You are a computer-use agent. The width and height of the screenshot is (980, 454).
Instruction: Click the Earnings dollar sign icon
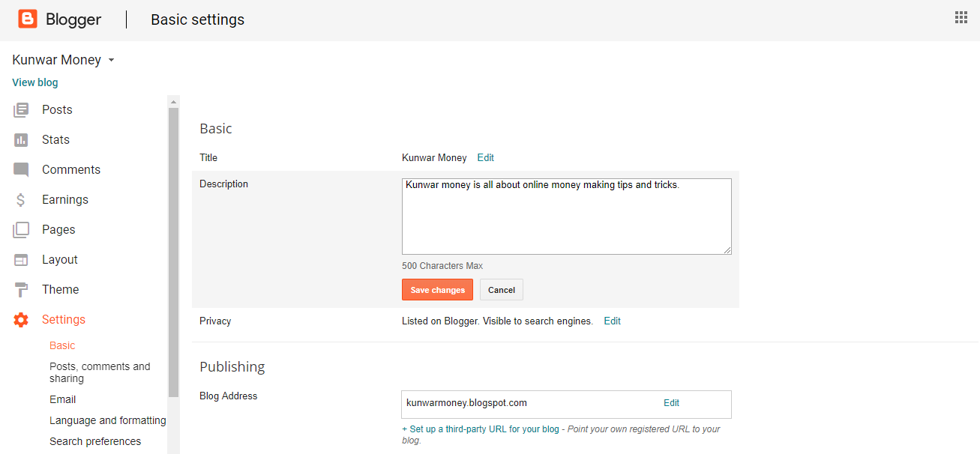(21, 200)
